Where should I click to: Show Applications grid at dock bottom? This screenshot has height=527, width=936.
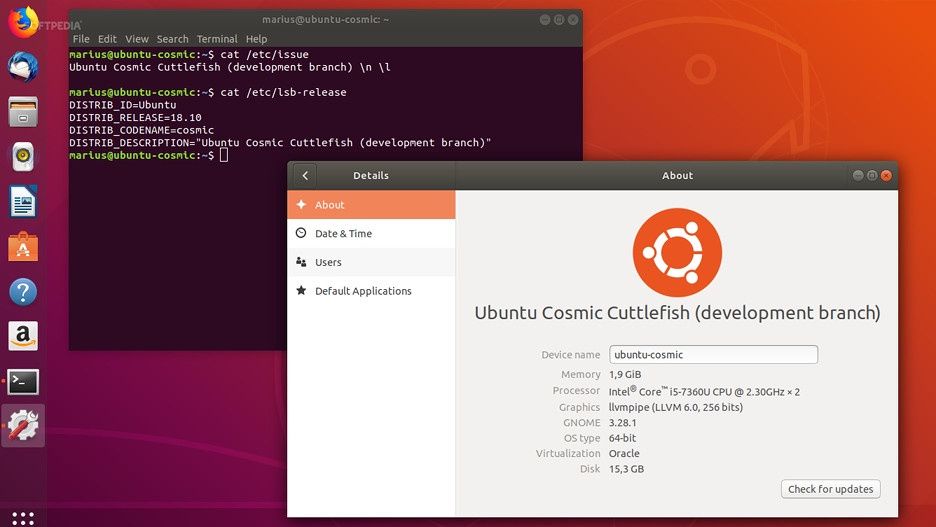pos(23,518)
